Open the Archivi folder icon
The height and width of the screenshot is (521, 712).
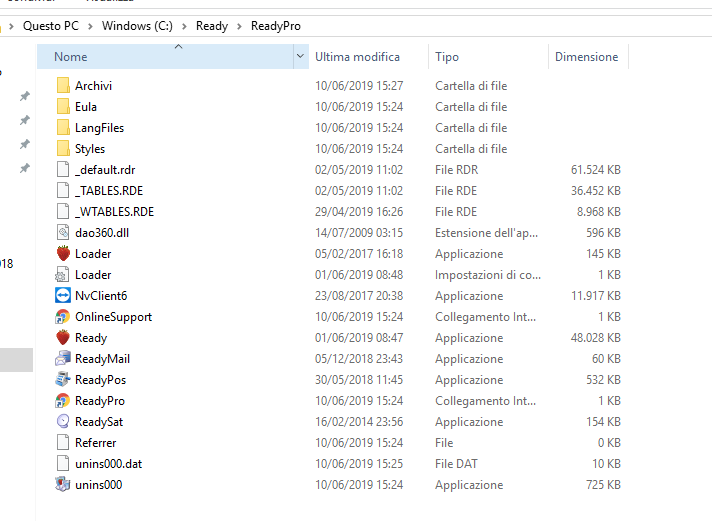click(x=63, y=85)
